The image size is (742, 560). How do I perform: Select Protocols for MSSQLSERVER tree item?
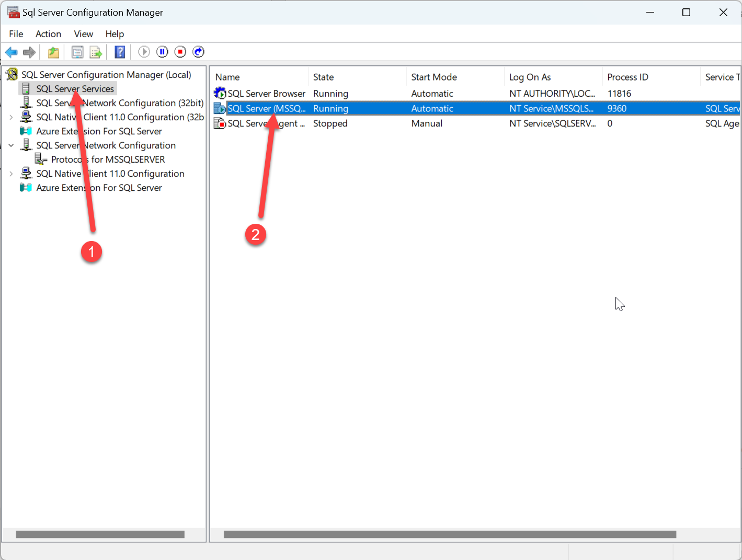pos(108,159)
